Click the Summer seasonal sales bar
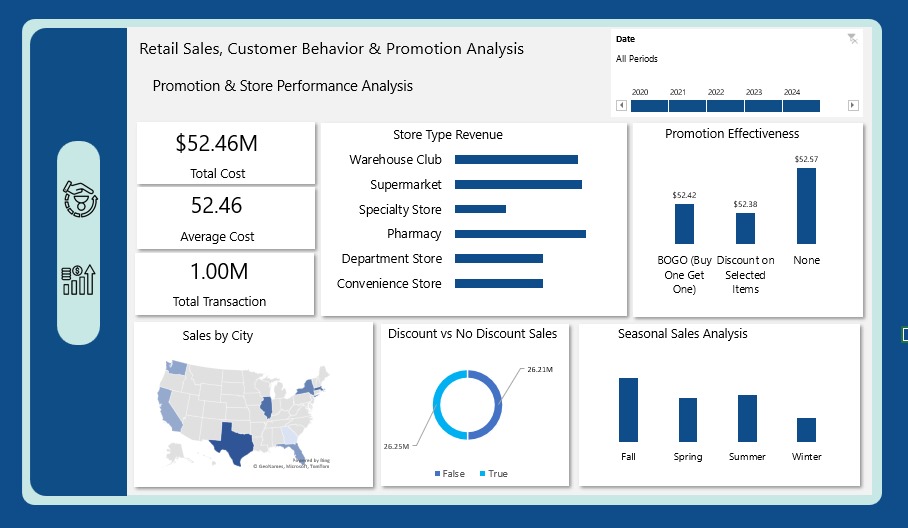Viewport: 908px width, 528px height. coord(747,419)
